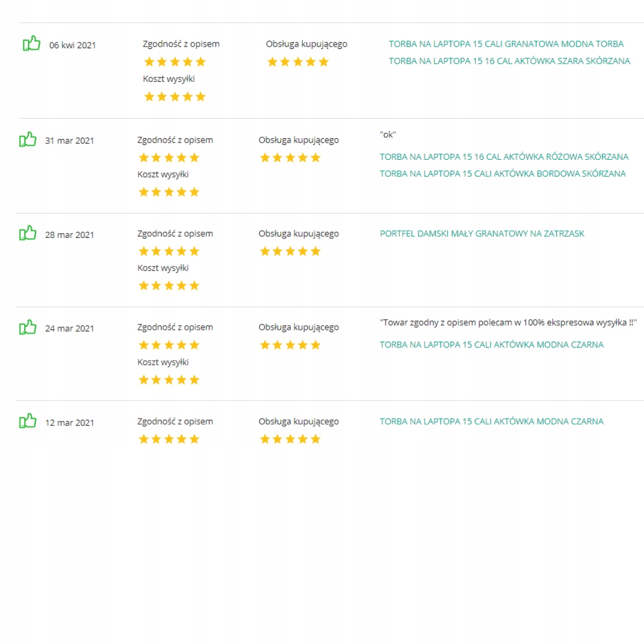Open the AKTÓWKA RÓŻOWA SKÓRZANA product link
This screenshot has width=644, height=644.
[504, 157]
